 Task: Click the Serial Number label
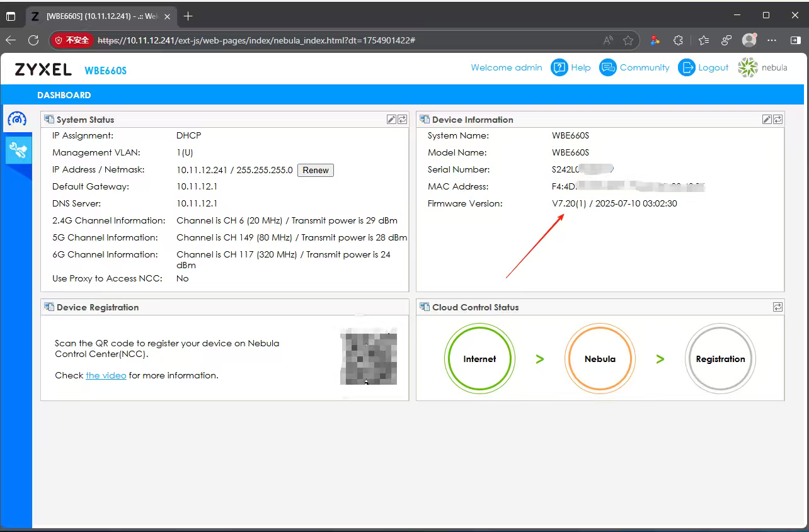click(x=459, y=169)
